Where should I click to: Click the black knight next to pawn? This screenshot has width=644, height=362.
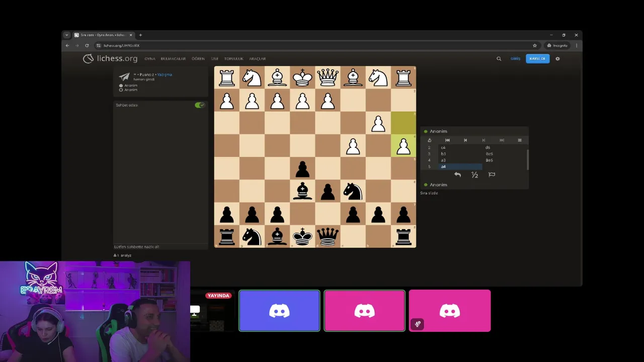[353, 191]
